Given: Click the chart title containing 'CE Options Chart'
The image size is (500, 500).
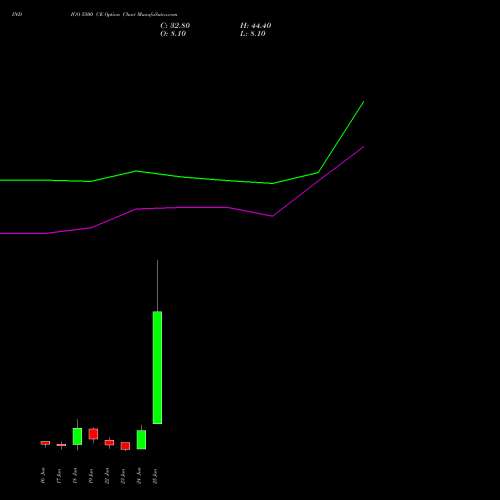Looking at the screenshot, I should click(124, 14).
